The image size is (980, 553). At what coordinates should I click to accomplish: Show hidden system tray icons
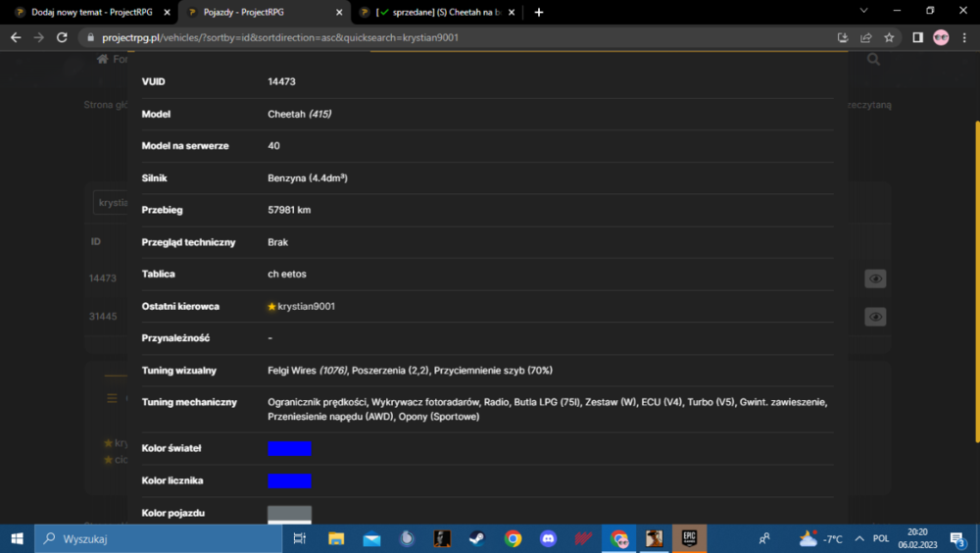coord(859,538)
